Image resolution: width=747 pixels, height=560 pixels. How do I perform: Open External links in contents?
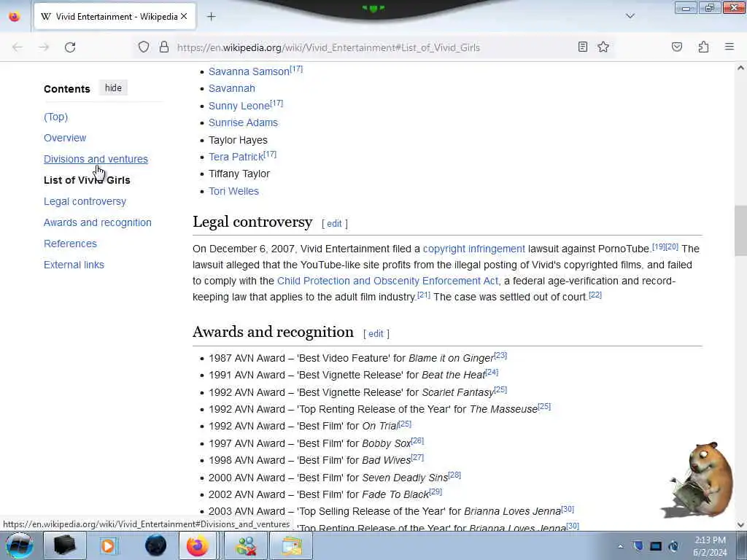tap(74, 265)
